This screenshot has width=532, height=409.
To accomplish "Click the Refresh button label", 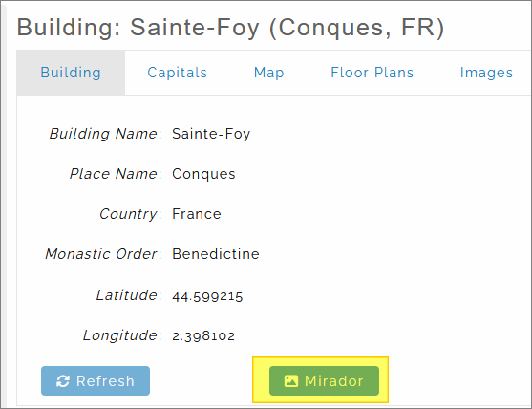I will 105,381.
